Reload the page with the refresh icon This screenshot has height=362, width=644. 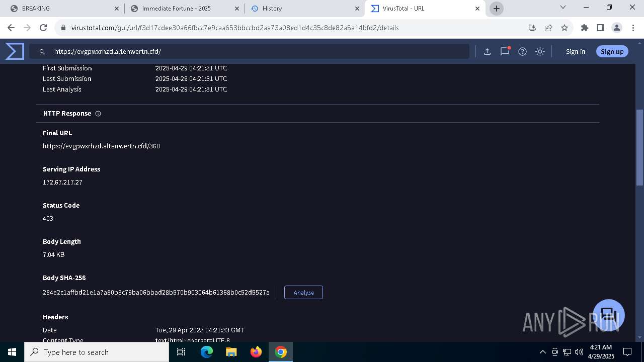coord(43,28)
